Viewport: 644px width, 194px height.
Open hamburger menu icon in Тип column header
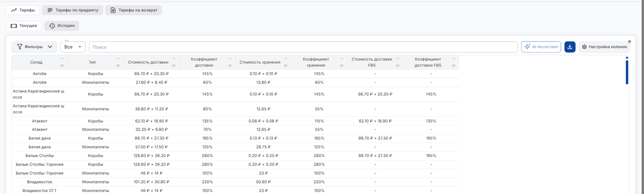coord(118,66)
